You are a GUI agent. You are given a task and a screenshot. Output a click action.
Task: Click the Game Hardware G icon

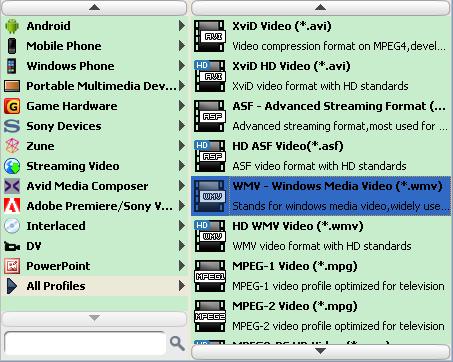[12, 106]
